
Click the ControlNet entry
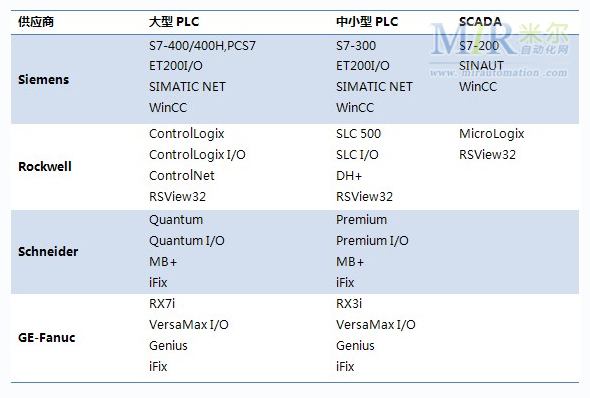182,175
